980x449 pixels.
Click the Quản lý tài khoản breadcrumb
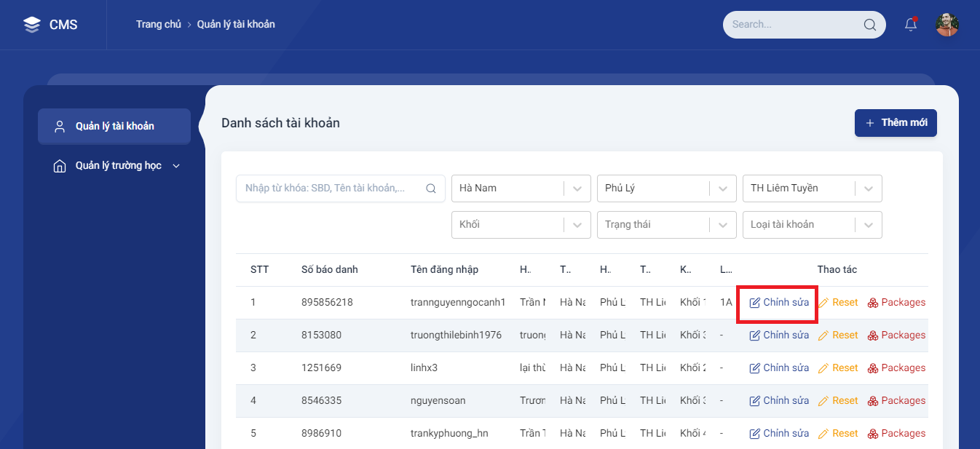click(236, 25)
